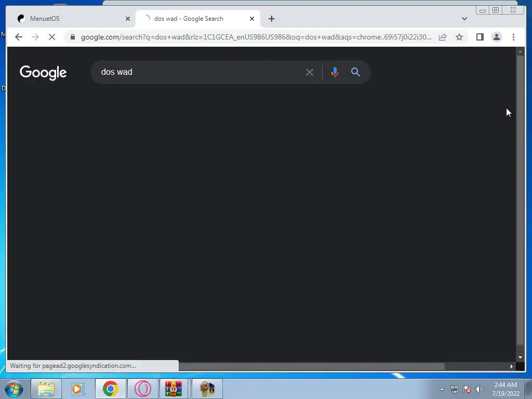Open WinRAR from the taskbar

[x=174, y=389]
